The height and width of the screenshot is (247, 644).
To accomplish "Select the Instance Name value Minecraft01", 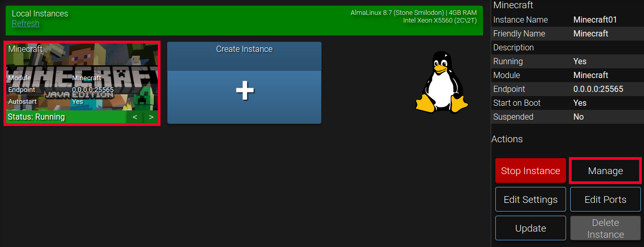I will click(x=595, y=20).
